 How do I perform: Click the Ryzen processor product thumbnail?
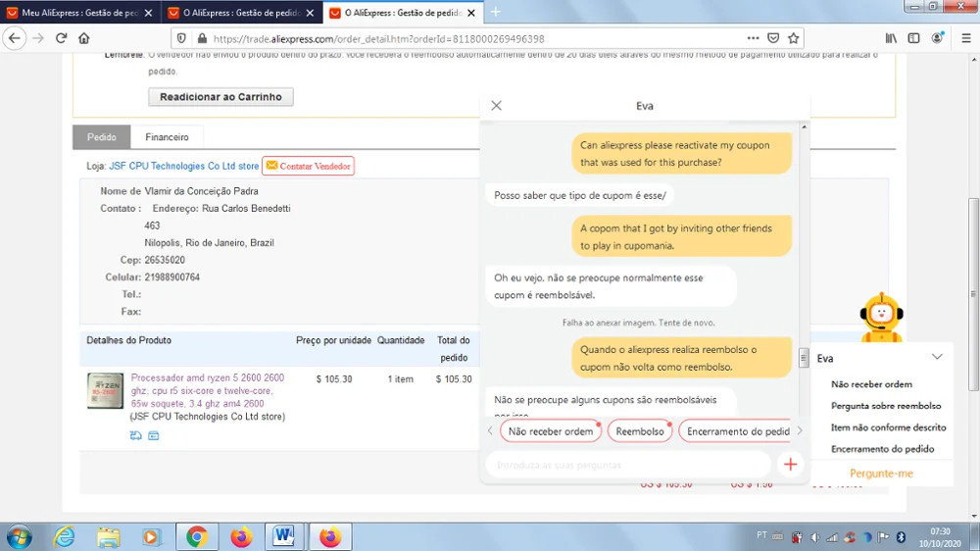(105, 390)
